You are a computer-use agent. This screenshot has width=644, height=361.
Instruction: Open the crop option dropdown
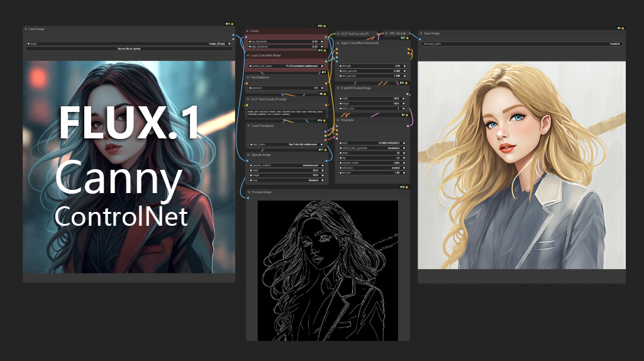(x=286, y=181)
